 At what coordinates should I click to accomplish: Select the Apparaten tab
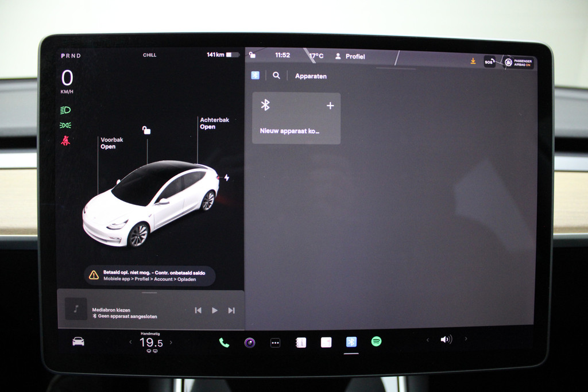pos(311,76)
